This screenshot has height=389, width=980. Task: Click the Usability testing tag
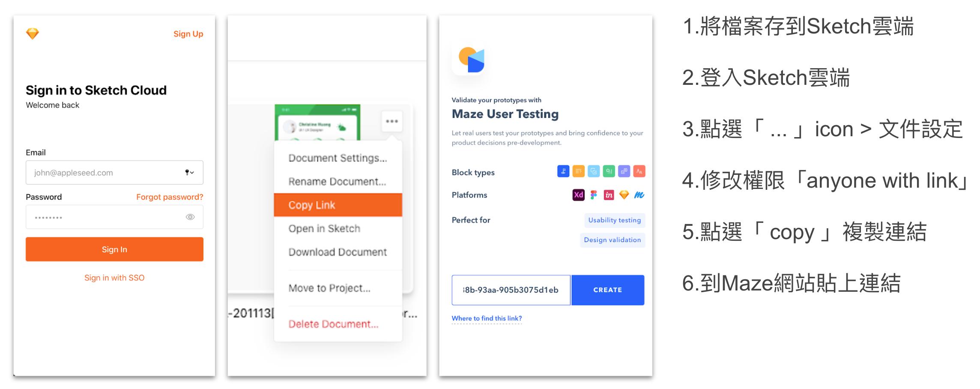point(615,220)
